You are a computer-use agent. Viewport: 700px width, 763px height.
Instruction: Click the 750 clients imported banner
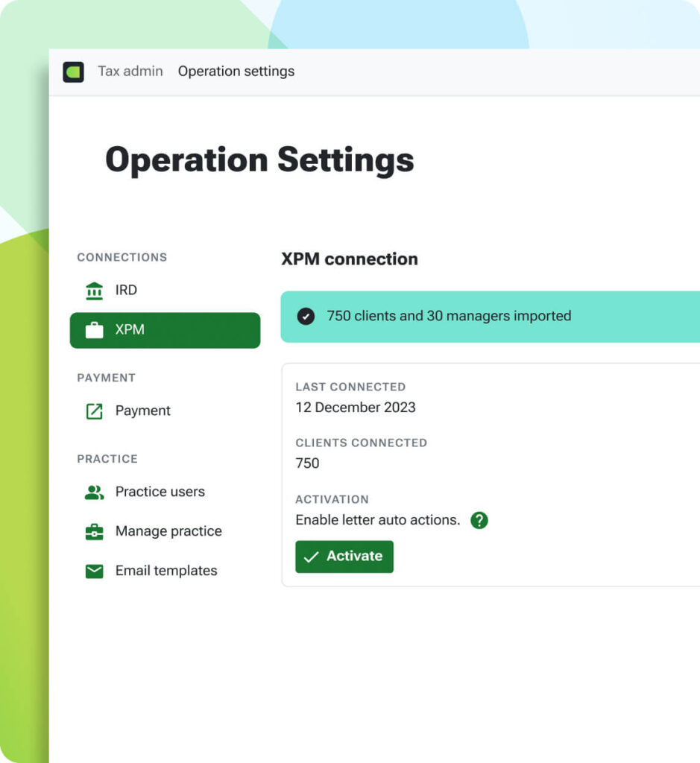click(491, 317)
